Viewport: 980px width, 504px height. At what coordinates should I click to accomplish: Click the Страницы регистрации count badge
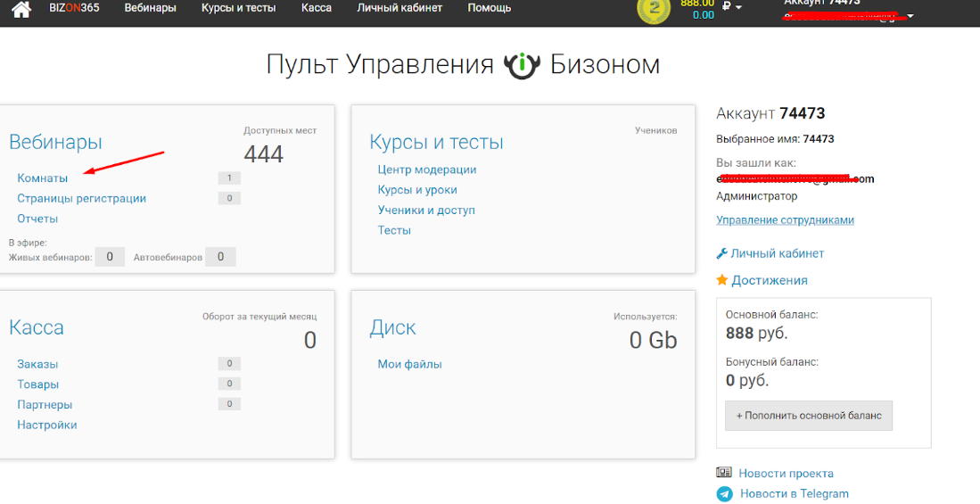[229, 198]
